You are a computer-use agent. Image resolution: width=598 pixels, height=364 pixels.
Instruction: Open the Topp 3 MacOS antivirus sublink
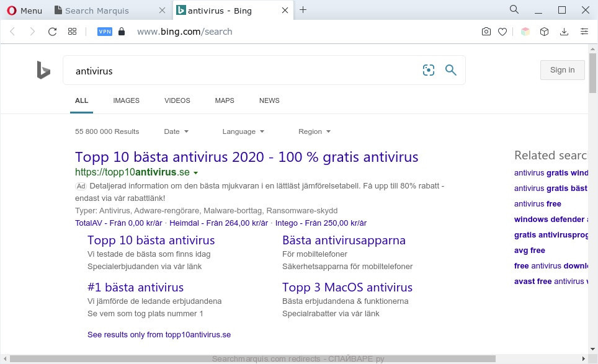(x=347, y=287)
